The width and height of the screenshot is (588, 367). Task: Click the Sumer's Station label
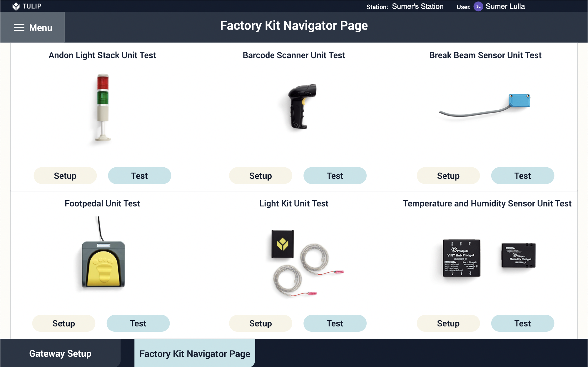418,6
